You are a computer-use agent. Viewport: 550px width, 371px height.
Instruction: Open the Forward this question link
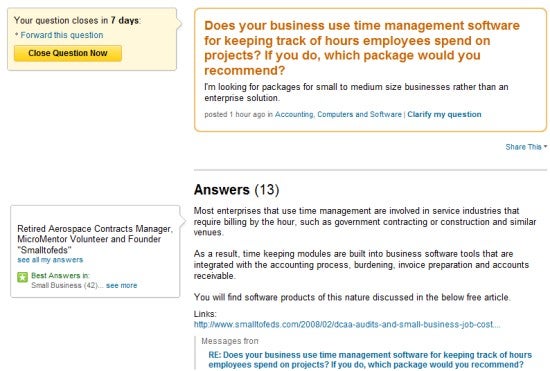click(x=62, y=35)
